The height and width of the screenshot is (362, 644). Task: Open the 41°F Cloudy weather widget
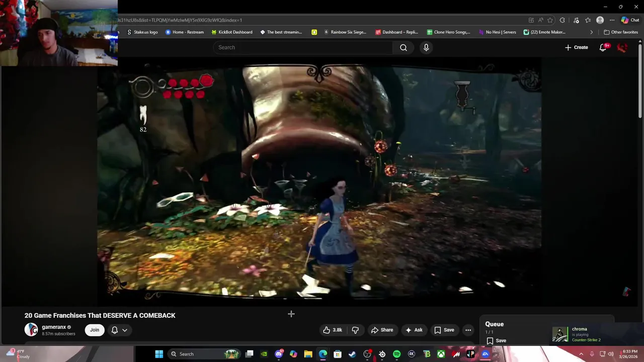pyautogui.click(x=17, y=354)
